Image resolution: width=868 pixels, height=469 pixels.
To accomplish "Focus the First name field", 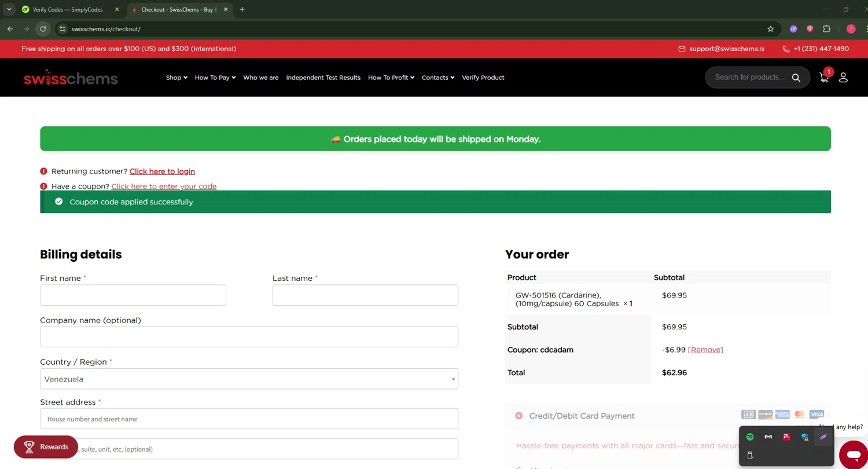I will point(133,295).
